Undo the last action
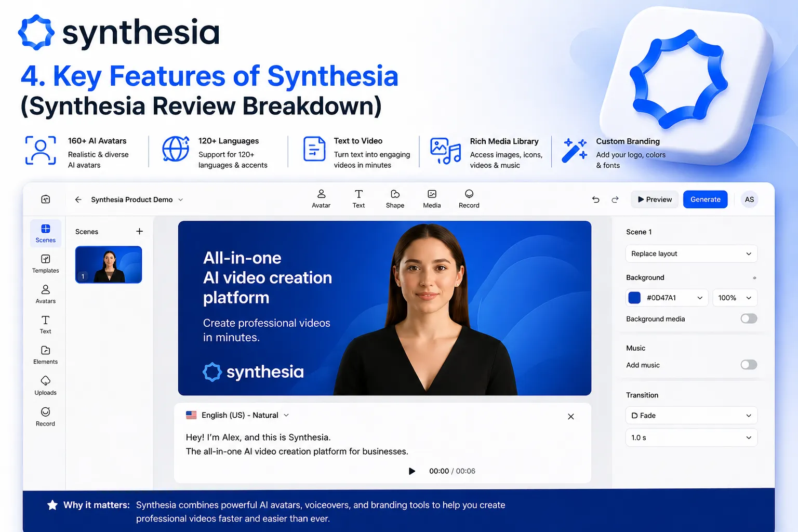Image resolution: width=798 pixels, height=532 pixels. (596, 199)
